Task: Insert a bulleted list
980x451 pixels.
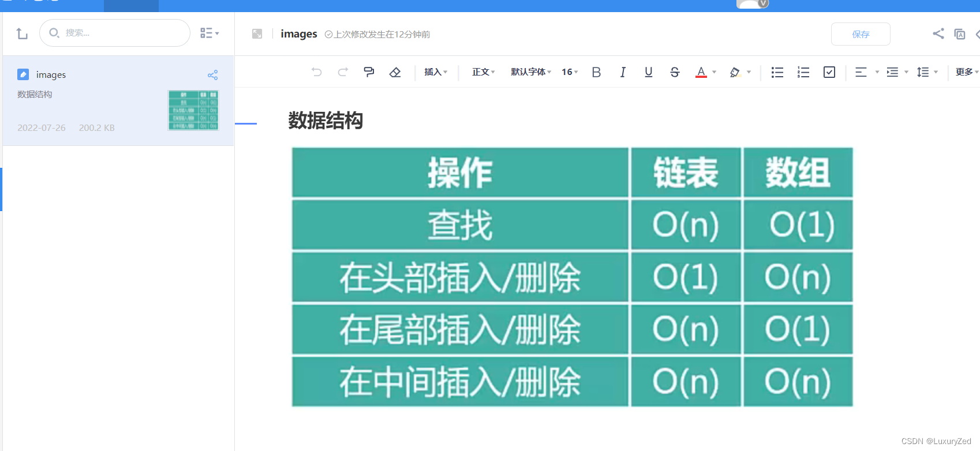Action: click(x=777, y=72)
